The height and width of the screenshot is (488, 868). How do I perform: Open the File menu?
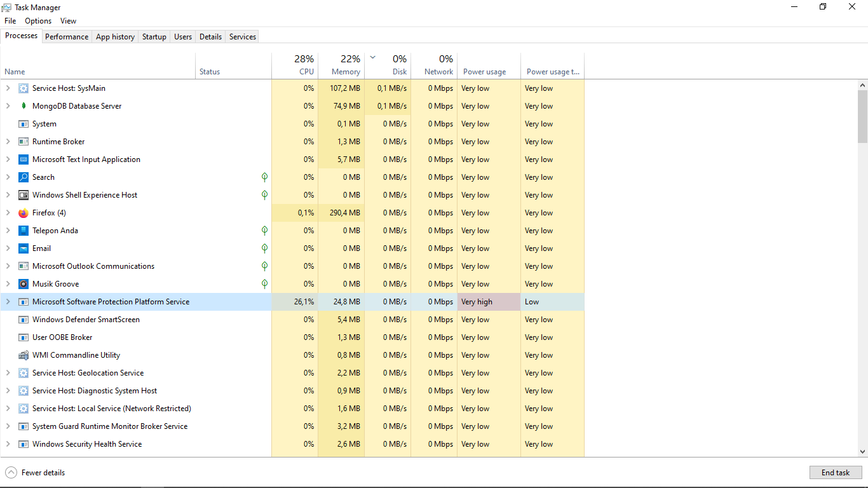click(x=10, y=21)
